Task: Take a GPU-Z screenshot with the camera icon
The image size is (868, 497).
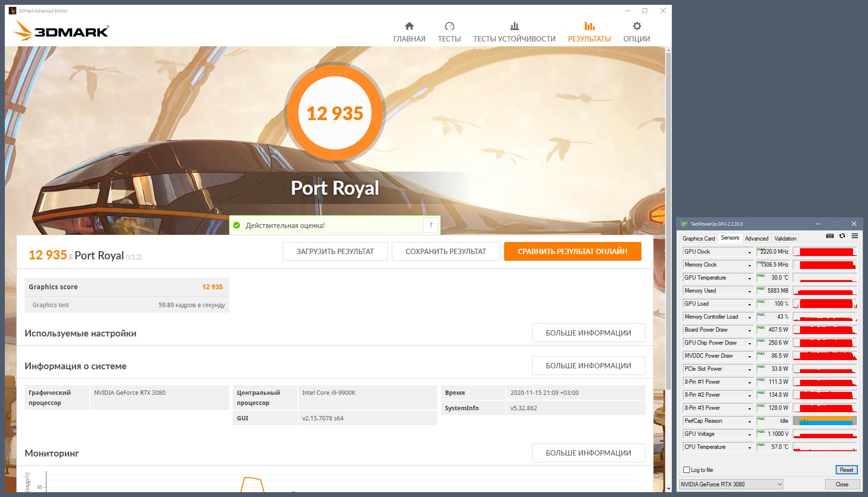Action: pyautogui.click(x=829, y=236)
